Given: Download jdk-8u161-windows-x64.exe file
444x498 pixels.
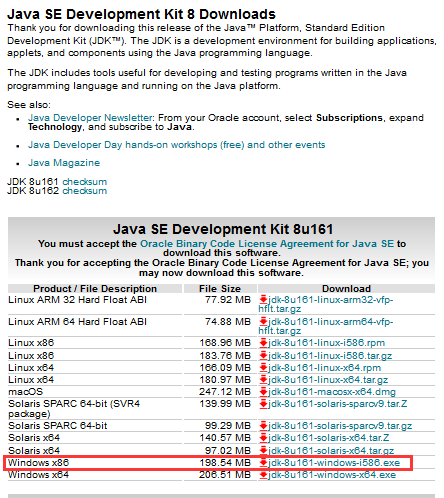Looking at the screenshot, I should (332, 475).
